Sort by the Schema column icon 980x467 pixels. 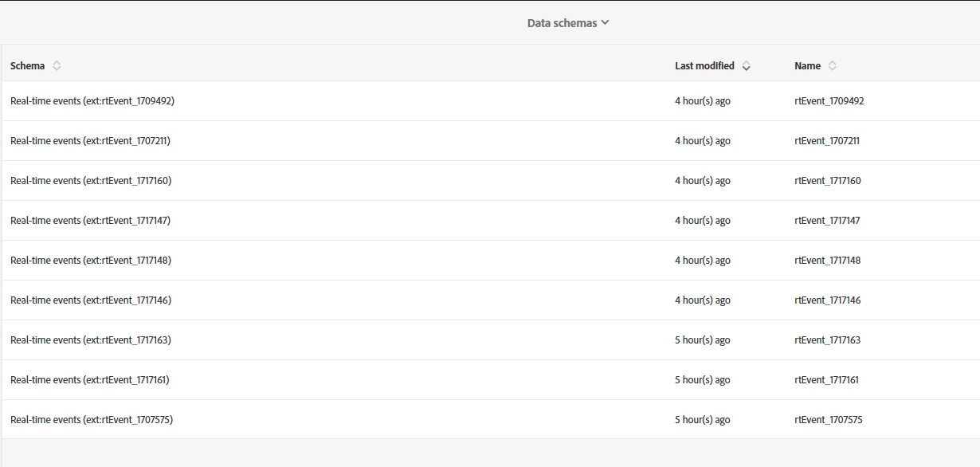(x=57, y=66)
